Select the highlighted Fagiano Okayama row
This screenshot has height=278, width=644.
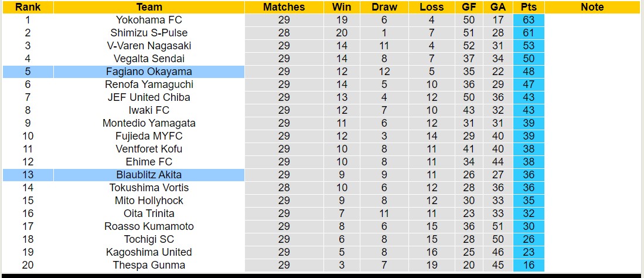149,72
